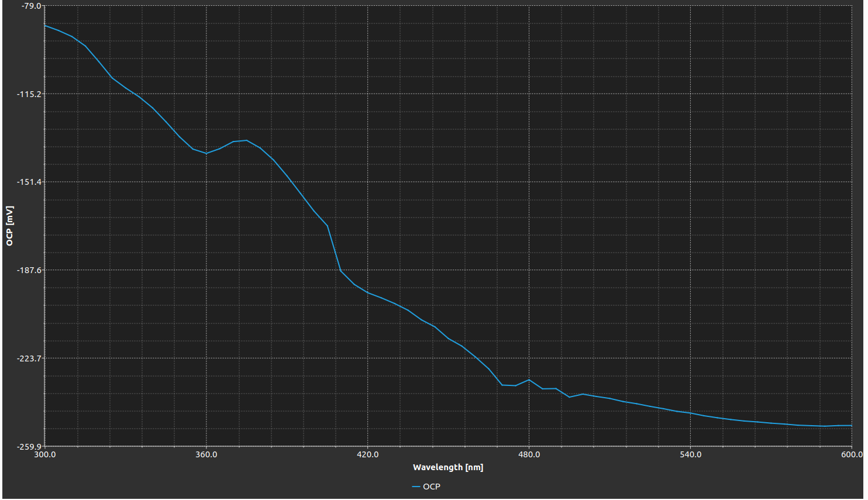
Task: Select the 540.0 x-axis tick label
Action: click(x=691, y=454)
